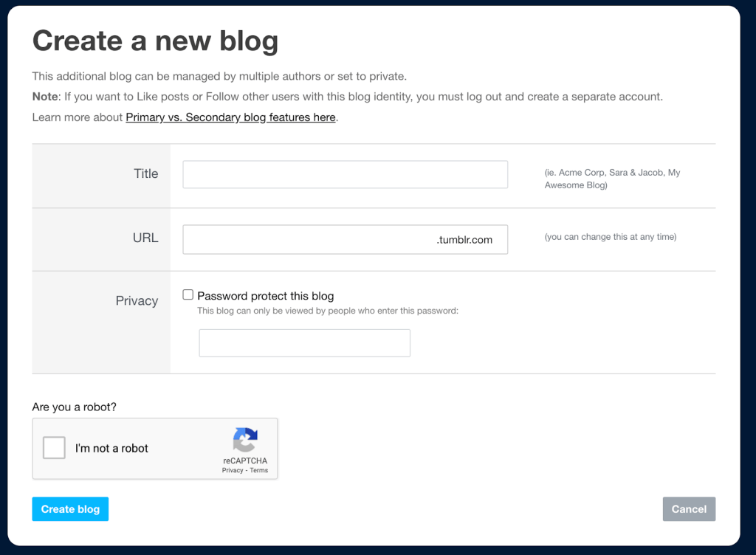Viewport: 756px width, 555px height.
Task: Enable the password protect checkbox
Action: 188,295
